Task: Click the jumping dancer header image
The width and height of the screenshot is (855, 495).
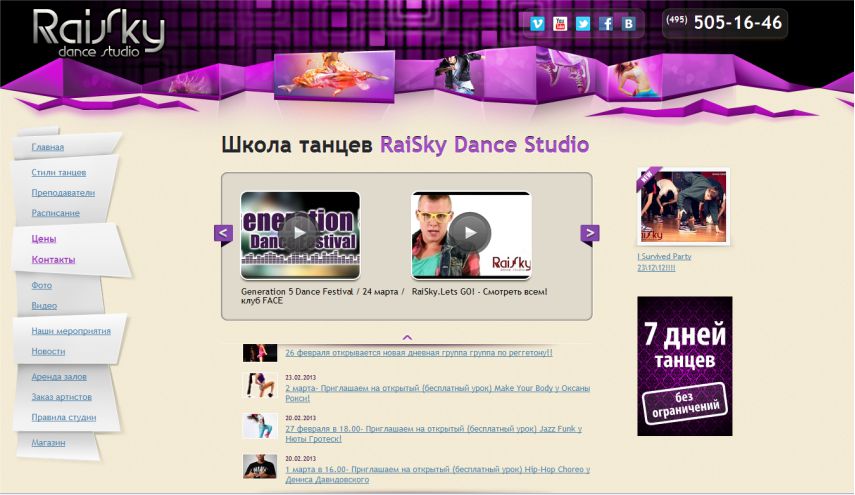Action: [458, 74]
